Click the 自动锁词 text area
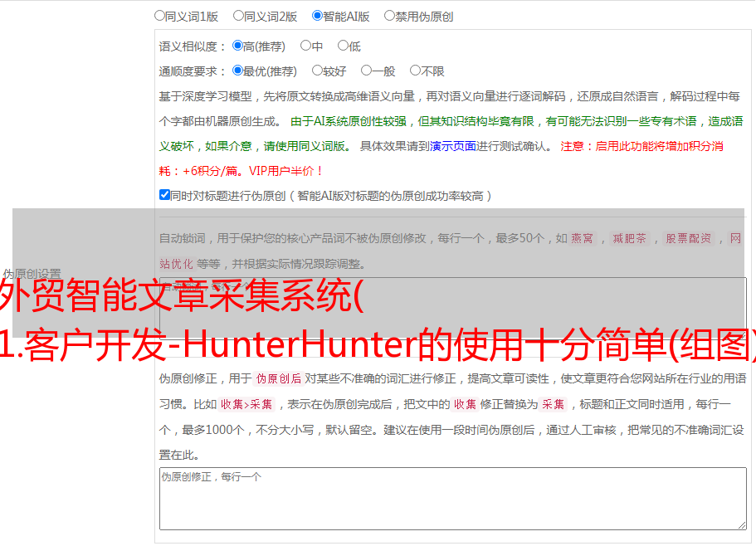Viewport: 756px width, 546px height. pyautogui.click(x=453, y=309)
